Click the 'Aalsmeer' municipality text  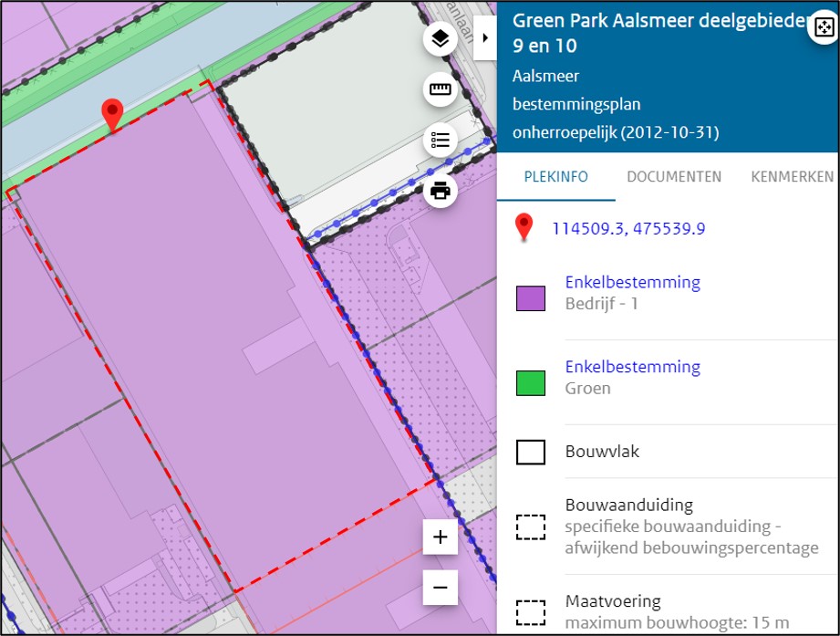coord(545,76)
